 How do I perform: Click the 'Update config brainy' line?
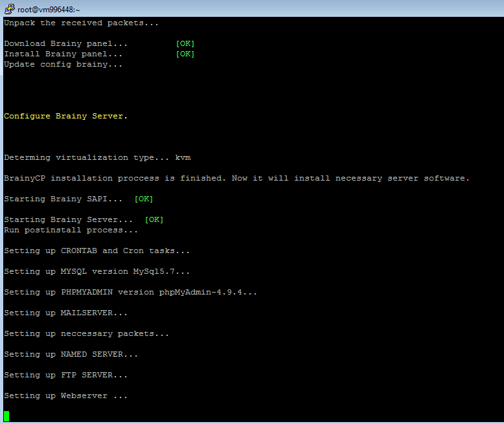coord(63,65)
